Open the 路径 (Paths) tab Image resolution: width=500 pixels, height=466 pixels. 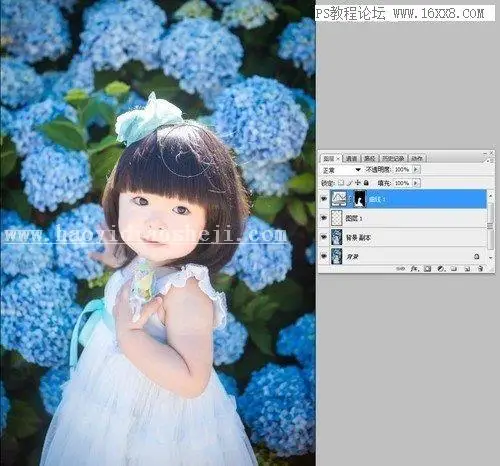(369, 159)
